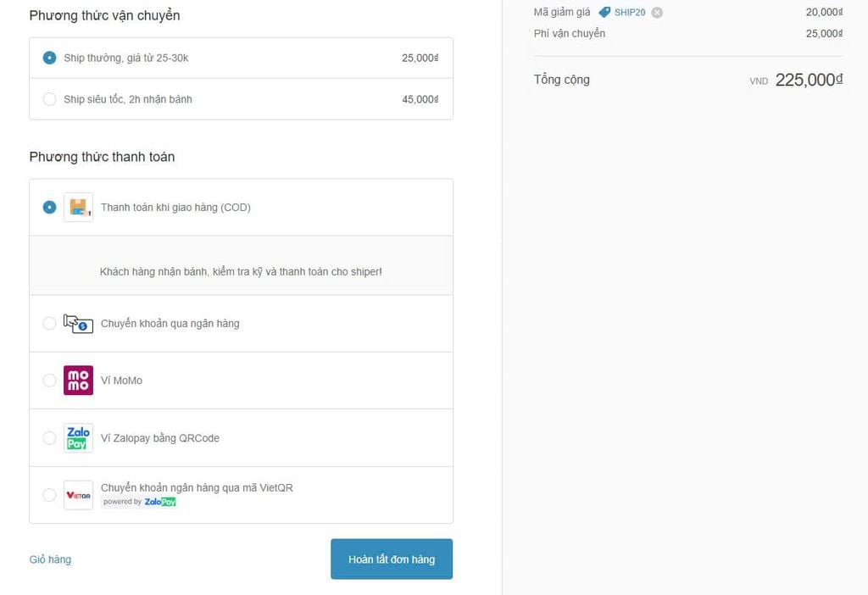Click the SHIP20 coupon code label

[x=630, y=12]
